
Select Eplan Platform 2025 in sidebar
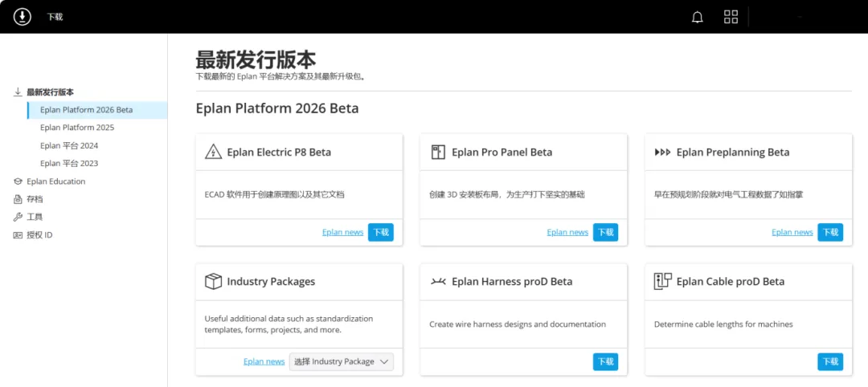77,128
